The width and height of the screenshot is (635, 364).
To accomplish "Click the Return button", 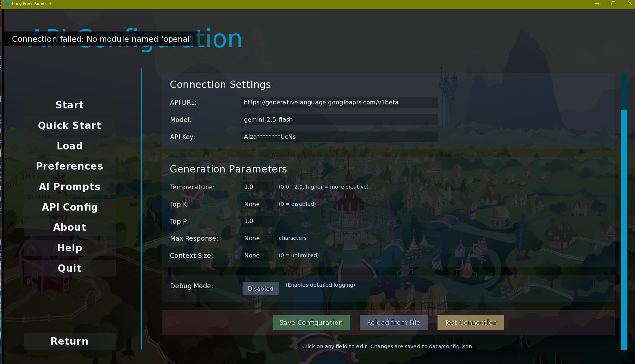I will click(x=70, y=341).
